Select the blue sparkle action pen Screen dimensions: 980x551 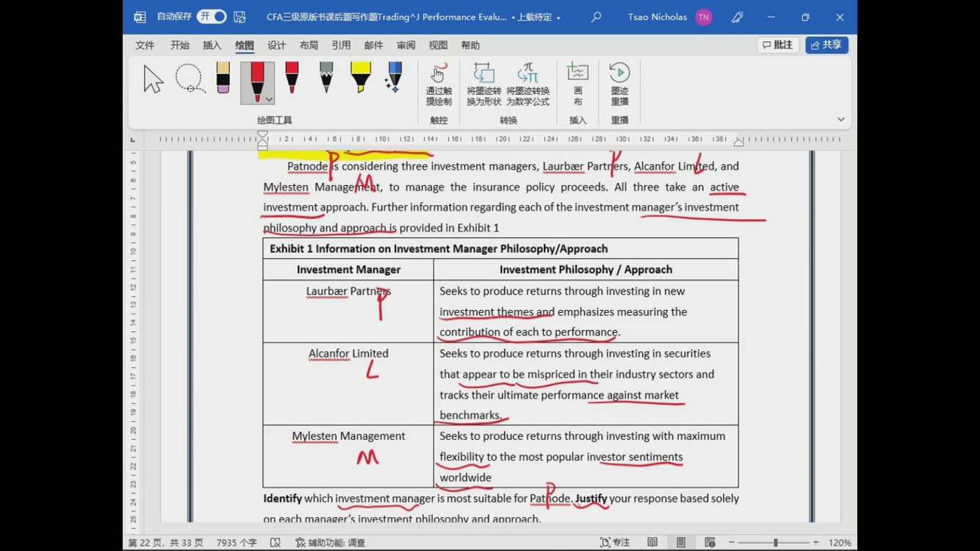(394, 78)
